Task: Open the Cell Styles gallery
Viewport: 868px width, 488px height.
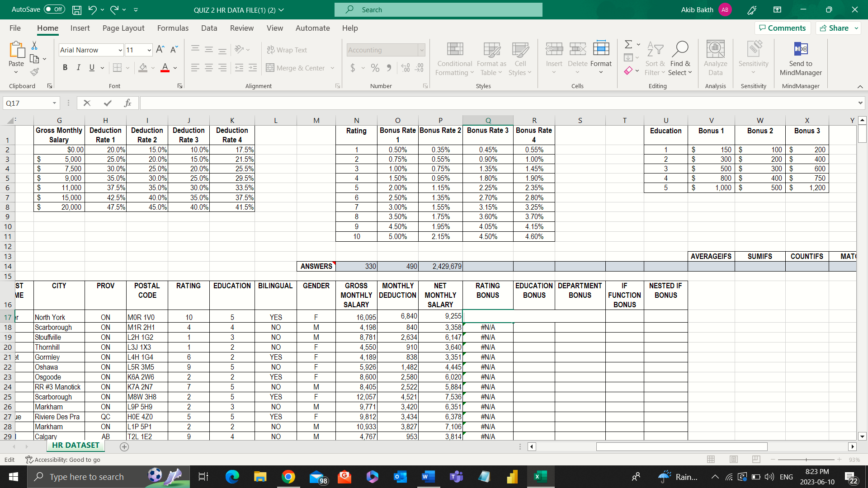Action: [x=520, y=59]
